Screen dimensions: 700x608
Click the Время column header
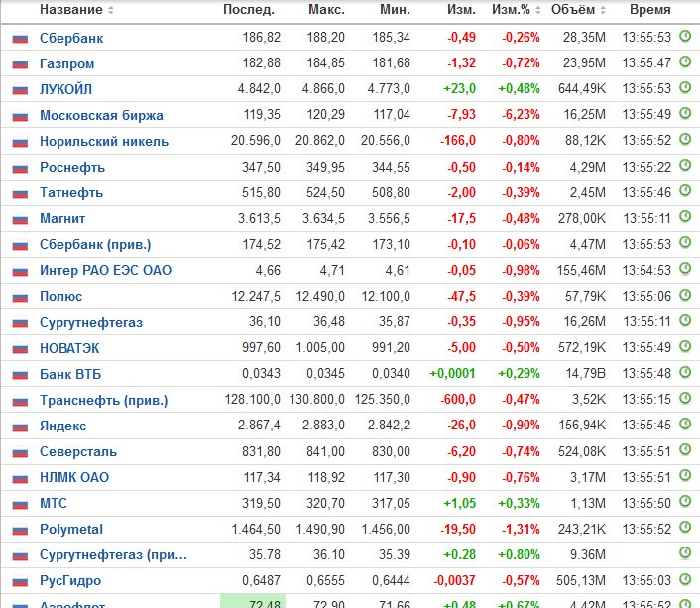[650, 10]
